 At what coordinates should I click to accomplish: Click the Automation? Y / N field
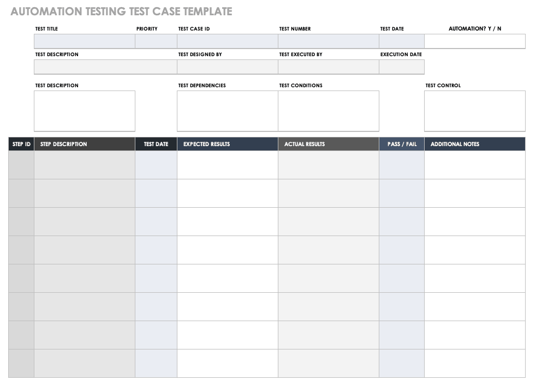tap(475, 41)
